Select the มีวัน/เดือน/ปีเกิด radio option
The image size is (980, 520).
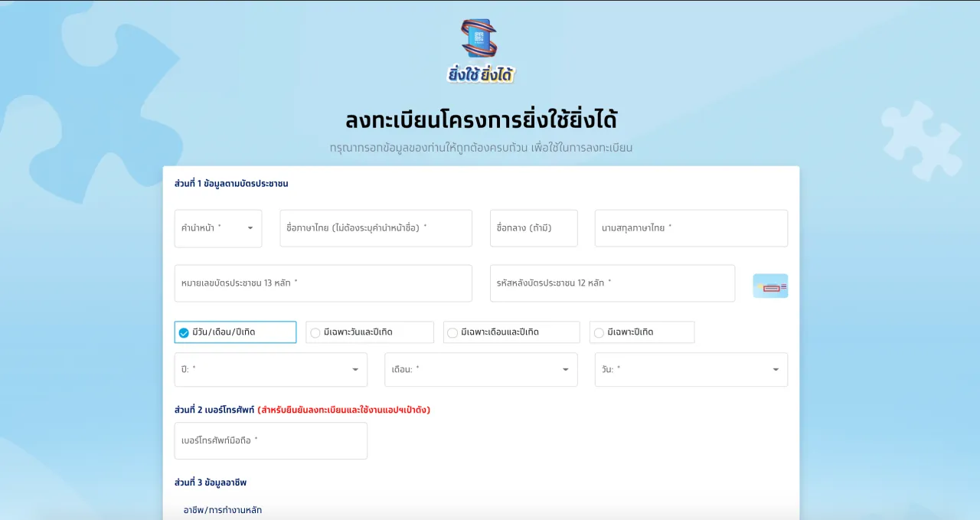pyautogui.click(x=235, y=332)
